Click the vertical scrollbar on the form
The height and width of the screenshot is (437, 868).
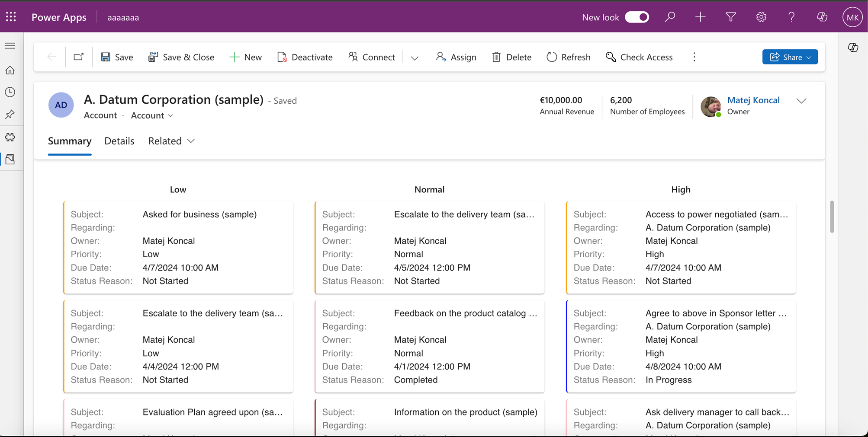[832, 217]
